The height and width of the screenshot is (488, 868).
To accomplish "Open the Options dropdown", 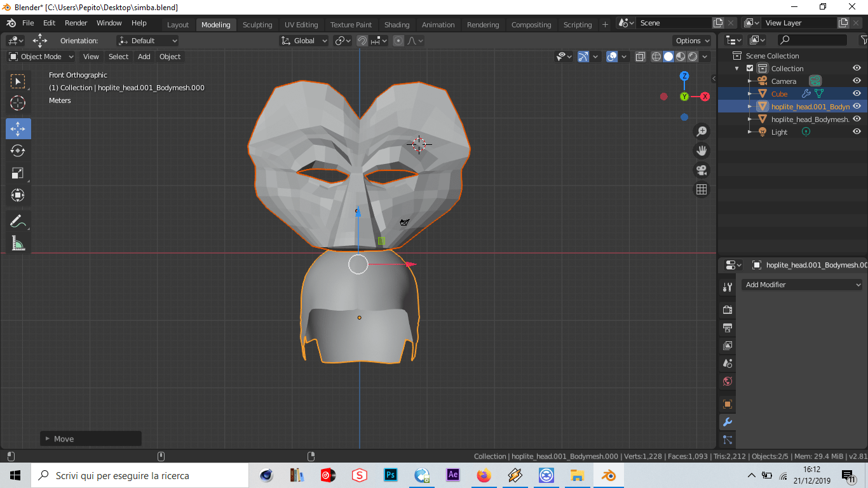I will click(693, 41).
